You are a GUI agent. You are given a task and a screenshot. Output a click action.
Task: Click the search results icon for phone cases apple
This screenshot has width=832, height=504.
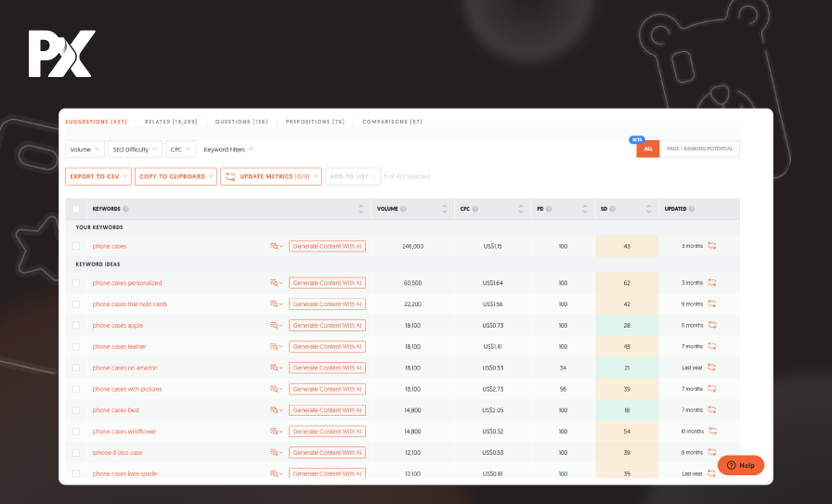coord(276,326)
